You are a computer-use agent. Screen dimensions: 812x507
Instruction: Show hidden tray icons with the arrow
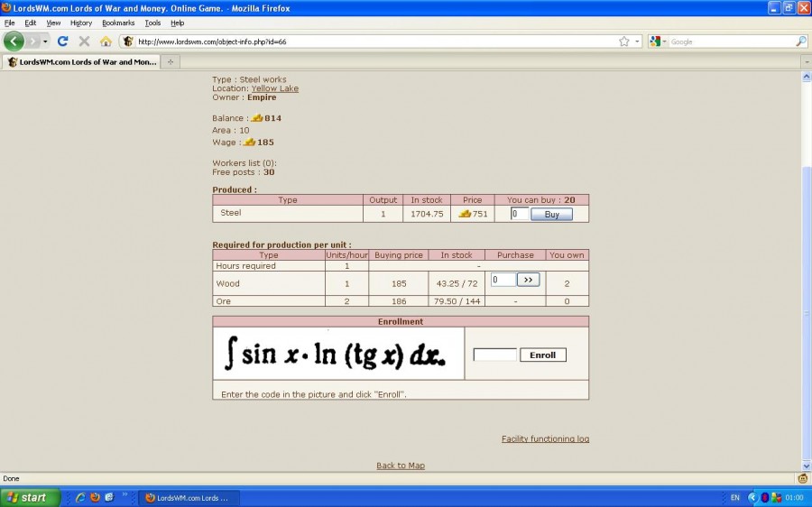pyautogui.click(x=752, y=497)
